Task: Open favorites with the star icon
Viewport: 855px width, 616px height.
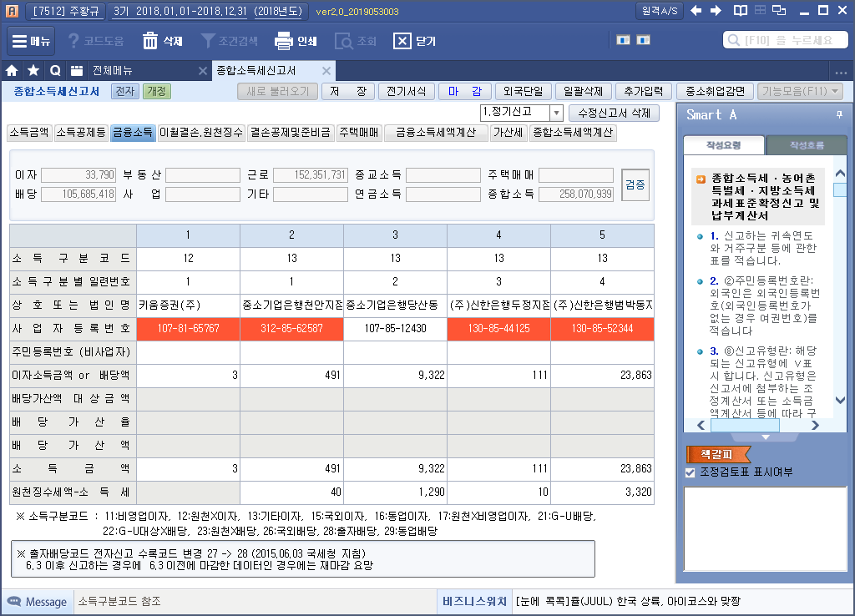Action: click(x=33, y=71)
